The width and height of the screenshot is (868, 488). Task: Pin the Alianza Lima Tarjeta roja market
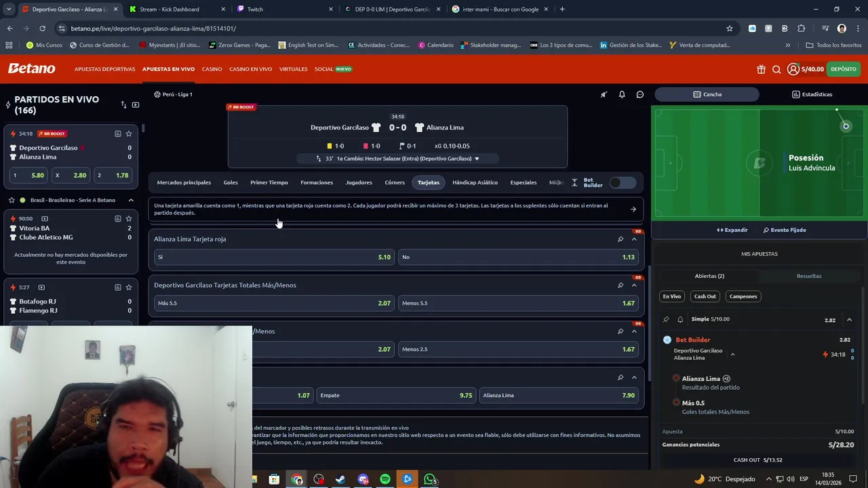click(x=620, y=239)
